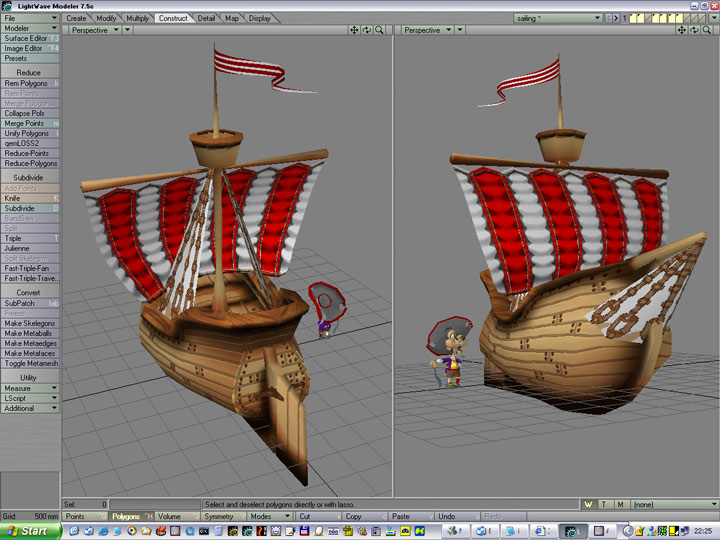The width and height of the screenshot is (720, 540).
Task: Open the LScript dropdown
Action: coord(30,398)
